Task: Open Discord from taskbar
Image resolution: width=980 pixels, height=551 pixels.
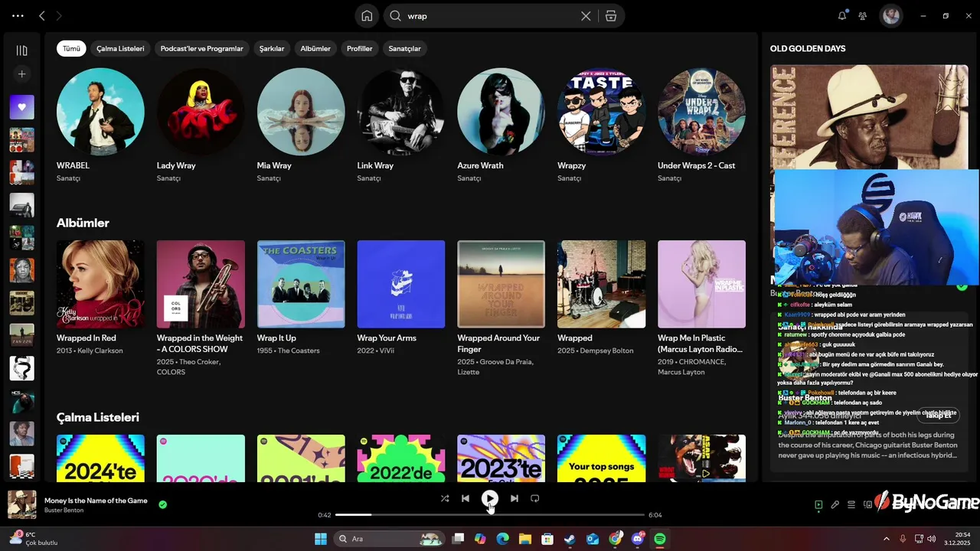Action: point(638,539)
